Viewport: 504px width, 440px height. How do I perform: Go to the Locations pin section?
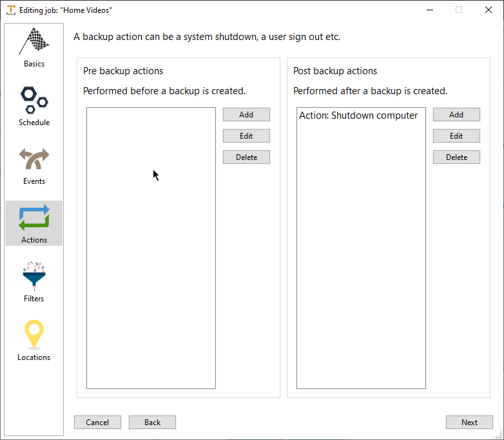(x=34, y=341)
